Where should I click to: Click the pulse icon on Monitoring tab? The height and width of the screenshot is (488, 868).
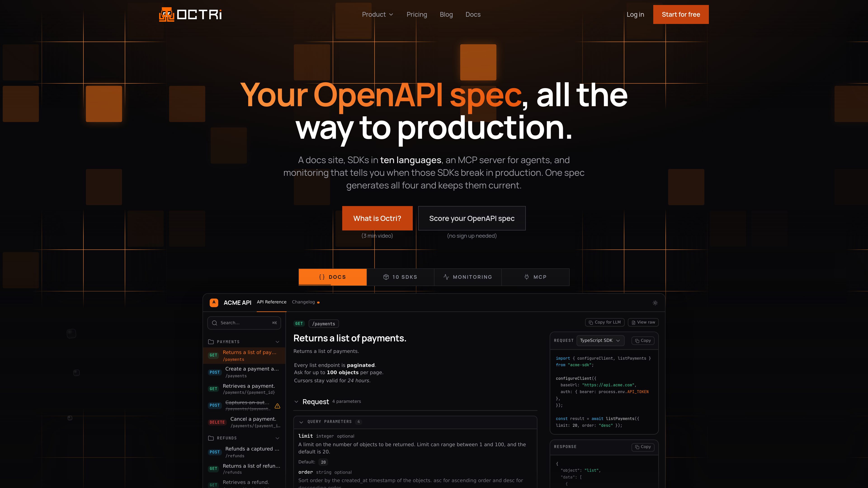446,277
